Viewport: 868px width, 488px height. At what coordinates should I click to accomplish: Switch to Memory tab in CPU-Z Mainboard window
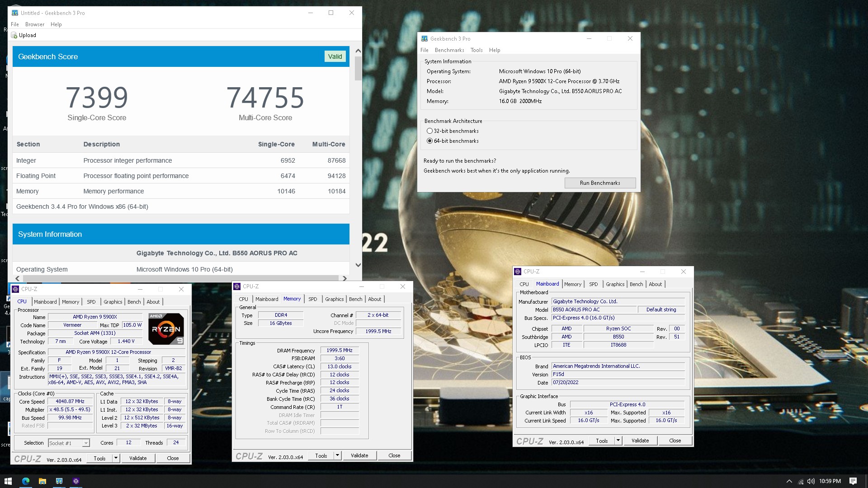tap(572, 284)
